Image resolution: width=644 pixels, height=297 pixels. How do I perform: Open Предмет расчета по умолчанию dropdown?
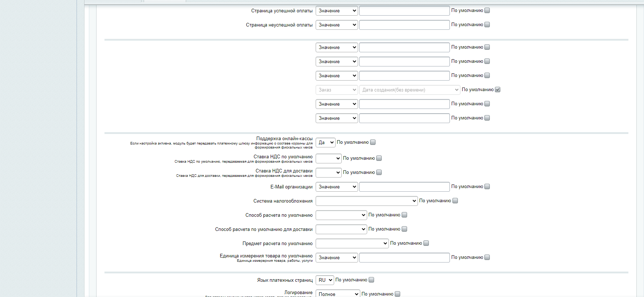click(352, 243)
